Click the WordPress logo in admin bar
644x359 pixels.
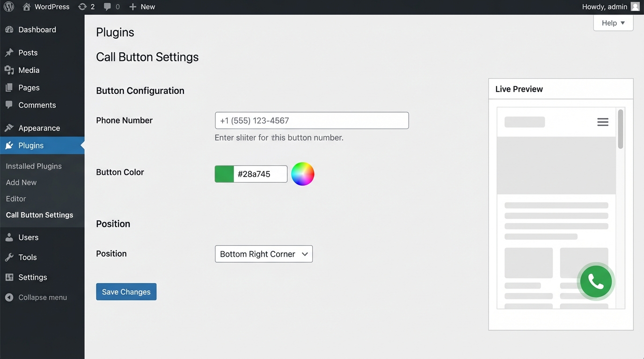coord(8,7)
